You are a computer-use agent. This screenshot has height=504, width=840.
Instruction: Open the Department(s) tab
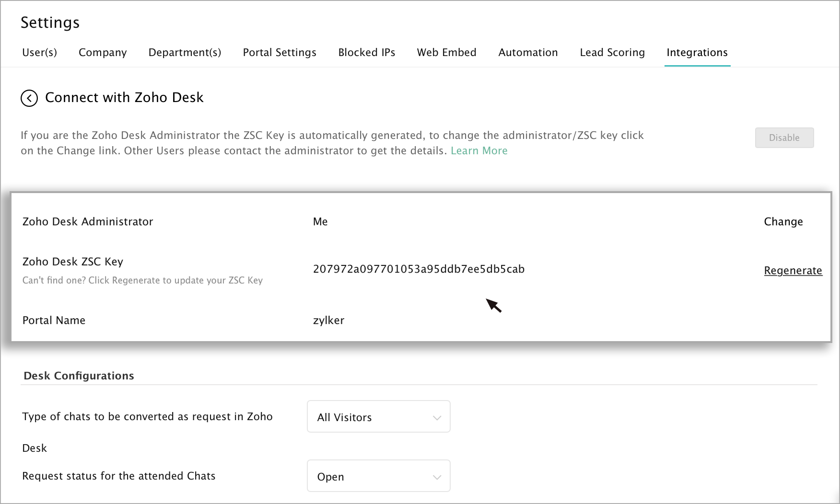point(185,53)
